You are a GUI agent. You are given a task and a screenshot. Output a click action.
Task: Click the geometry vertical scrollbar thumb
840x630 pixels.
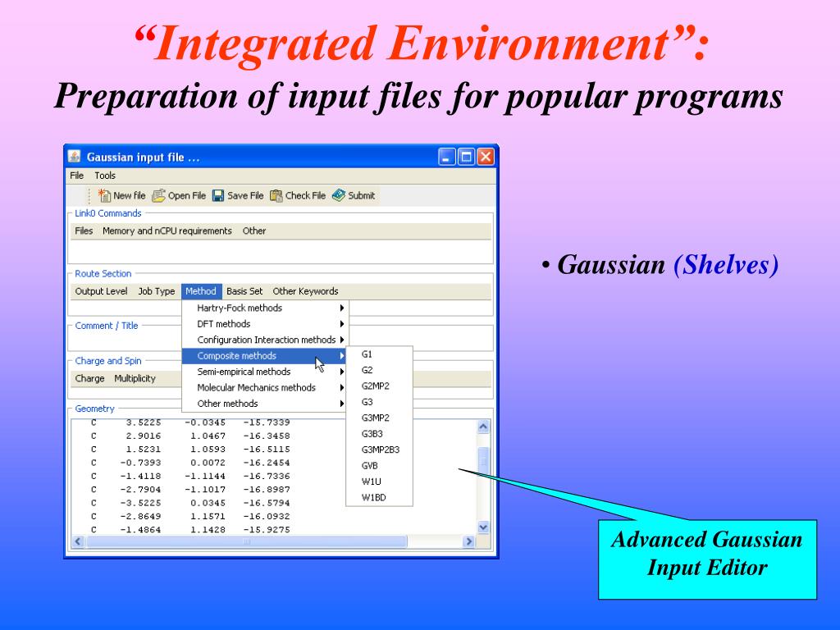(482, 461)
